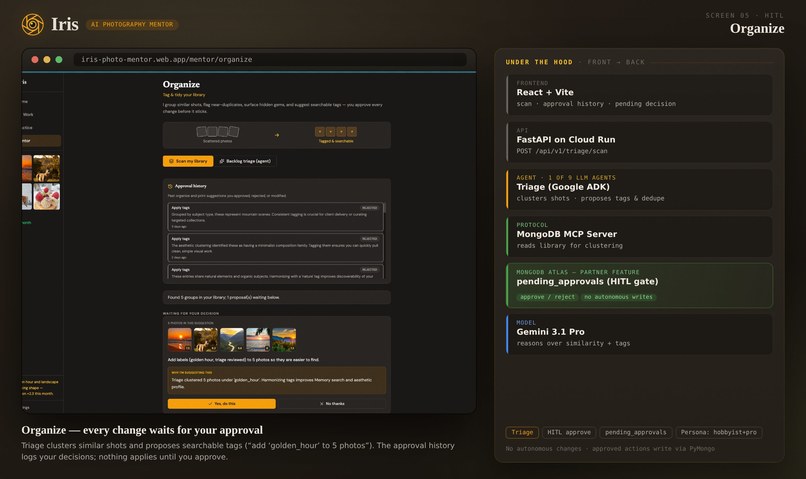Click the MongoDB MCP Server protocol card
Image resolution: width=806 pixels, height=479 pixels.
point(639,237)
